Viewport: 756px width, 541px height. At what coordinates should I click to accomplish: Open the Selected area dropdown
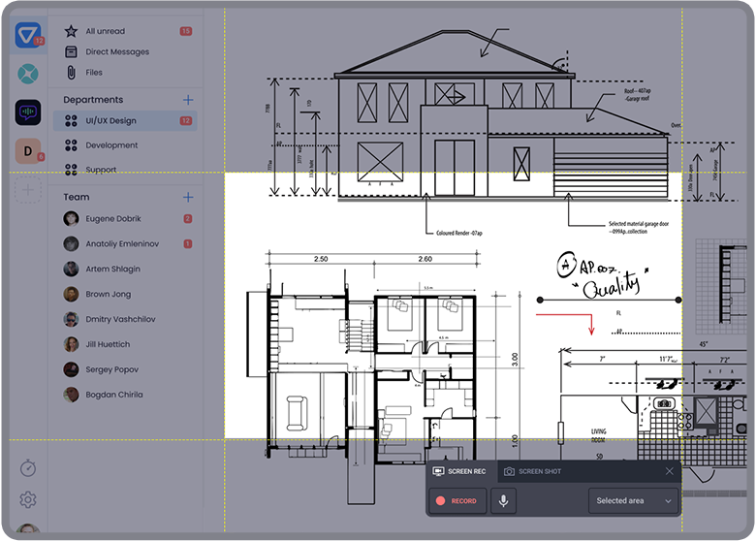[634, 501]
